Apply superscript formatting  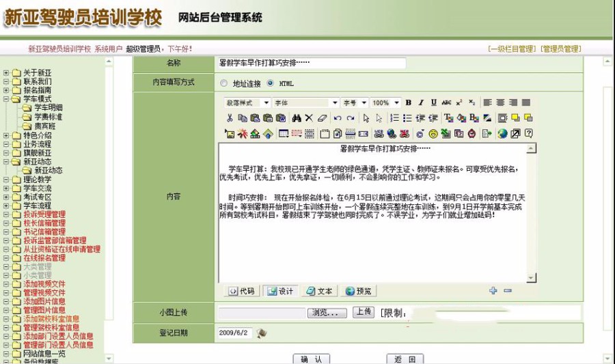pos(459,102)
